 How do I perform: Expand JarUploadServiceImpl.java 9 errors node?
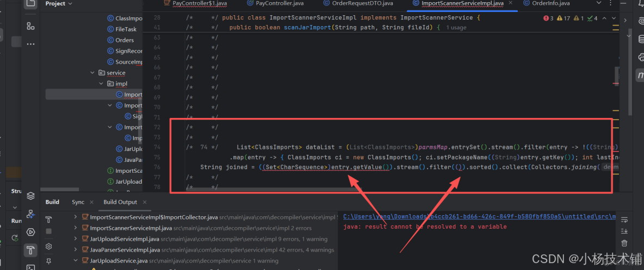[76, 238]
